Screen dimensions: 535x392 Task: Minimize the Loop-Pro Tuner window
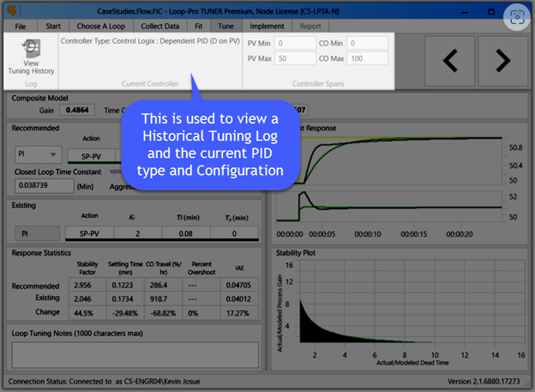pyautogui.click(x=465, y=12)
